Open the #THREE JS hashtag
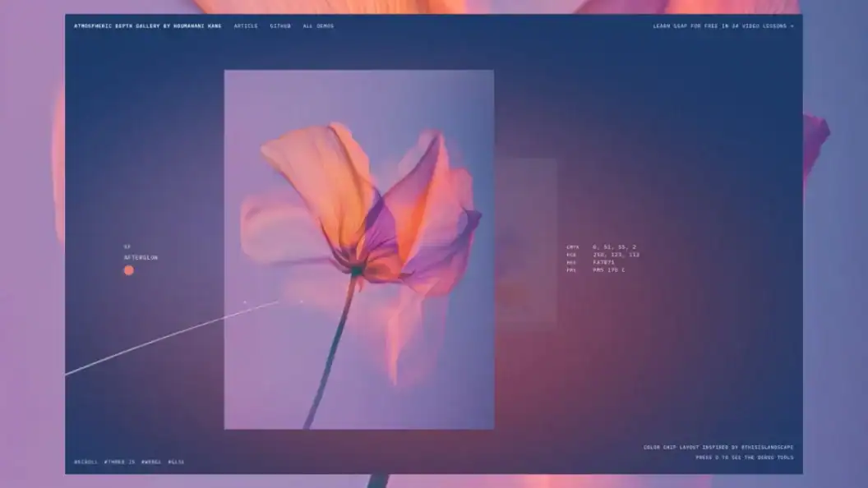This screenshot has width=868, height=488. click(119, 461)
